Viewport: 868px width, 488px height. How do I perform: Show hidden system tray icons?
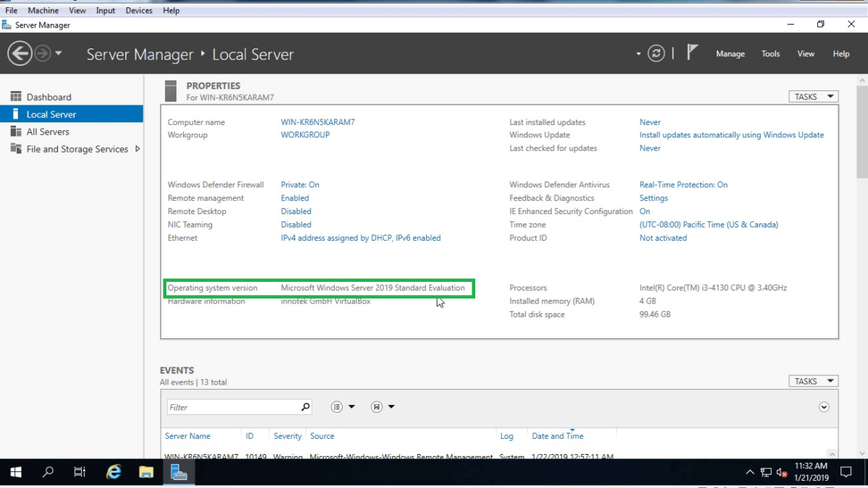749,473
